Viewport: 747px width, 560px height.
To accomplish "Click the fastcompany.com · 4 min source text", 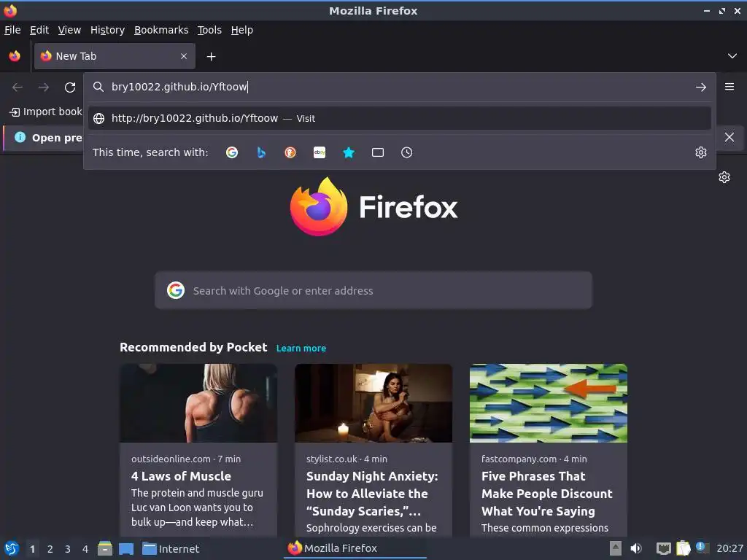I will click(x=533, y=459).
